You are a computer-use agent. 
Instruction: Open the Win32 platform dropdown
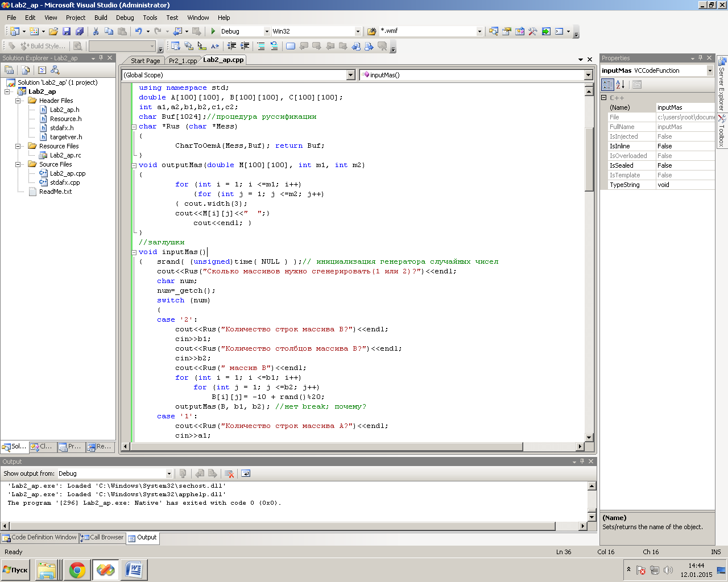click(358, 31)
